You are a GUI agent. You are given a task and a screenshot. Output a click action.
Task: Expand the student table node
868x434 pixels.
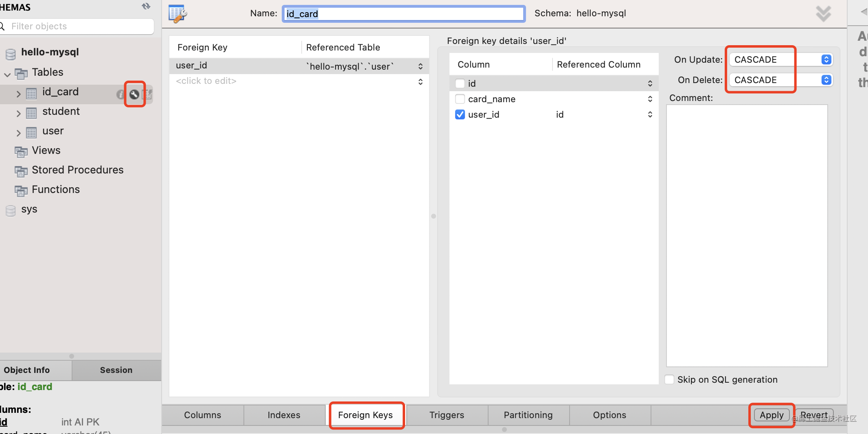pos(18,114)
